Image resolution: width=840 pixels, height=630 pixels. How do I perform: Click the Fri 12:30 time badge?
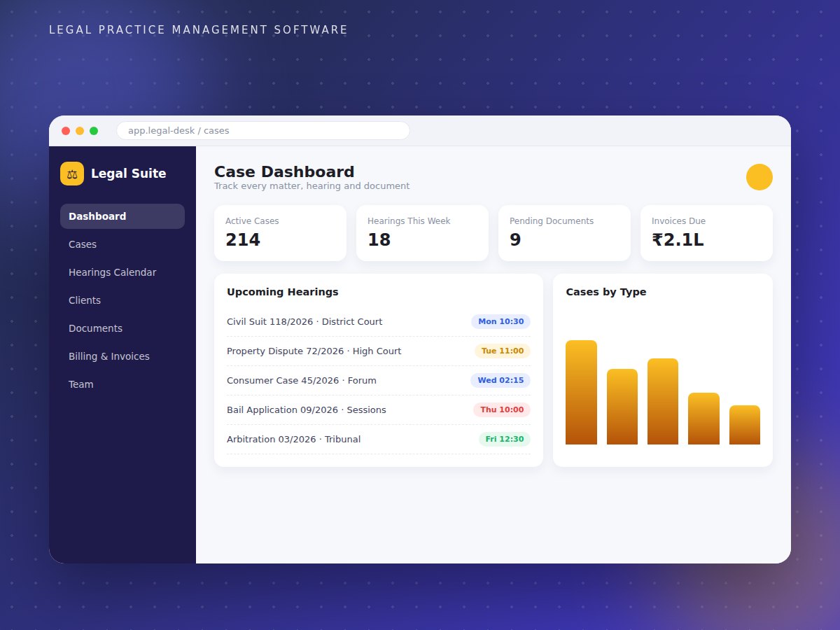(505, 440)
